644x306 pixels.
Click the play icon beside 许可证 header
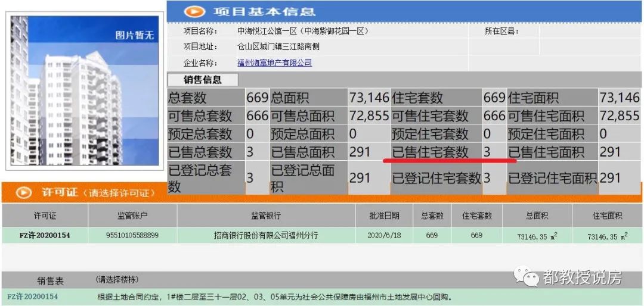(x=24, y=192)
